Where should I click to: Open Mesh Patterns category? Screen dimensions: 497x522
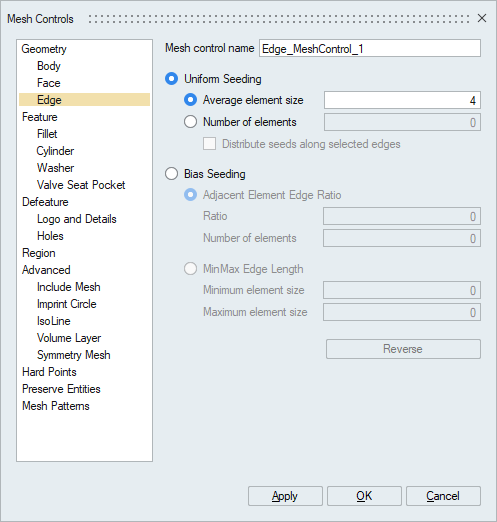(56, 406)
